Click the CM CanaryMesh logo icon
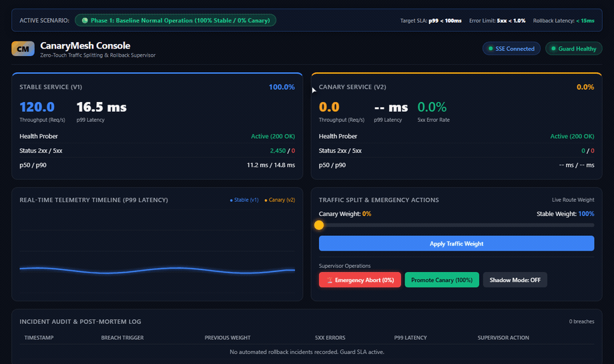The image size is (614, 364). pyautogui.click(x=23, y=49)
